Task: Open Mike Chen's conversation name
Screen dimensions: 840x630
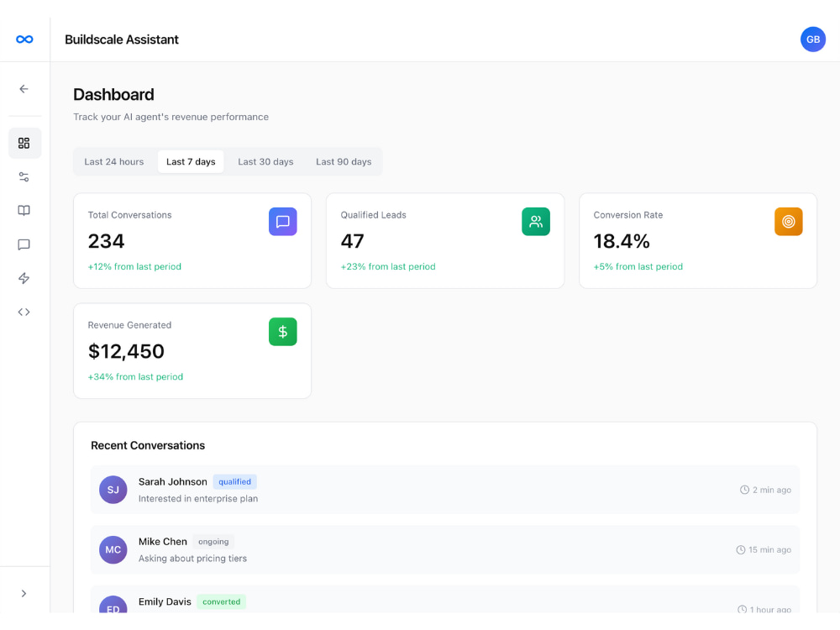Action: click(163, 542)
